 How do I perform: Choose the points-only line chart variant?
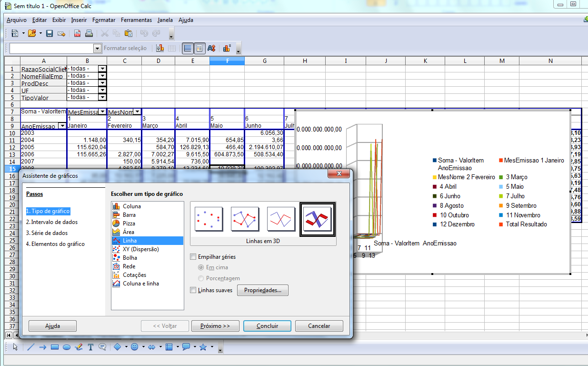(x=209, y=219)
